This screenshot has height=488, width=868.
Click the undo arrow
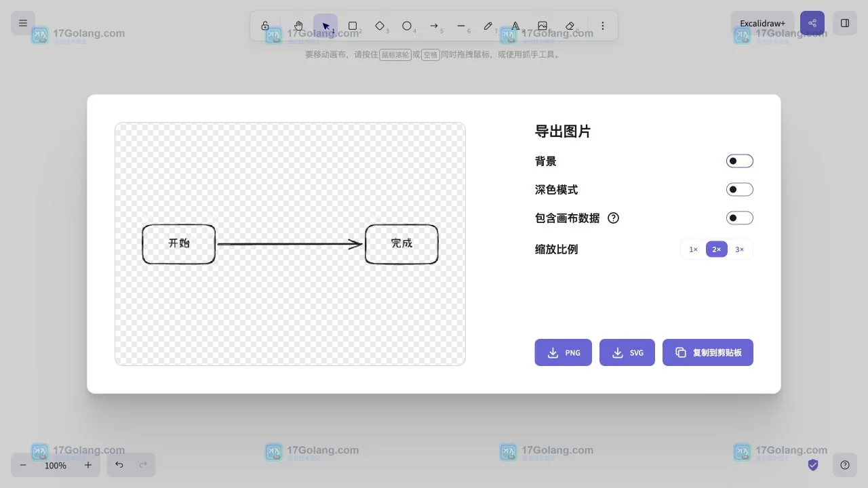point(119,465)
